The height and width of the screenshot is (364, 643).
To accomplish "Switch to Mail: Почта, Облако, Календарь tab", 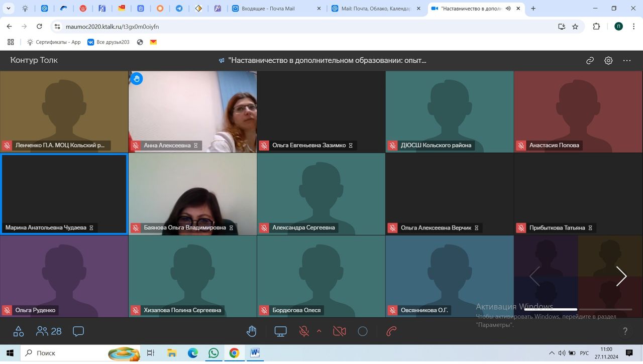I will 377,9.
